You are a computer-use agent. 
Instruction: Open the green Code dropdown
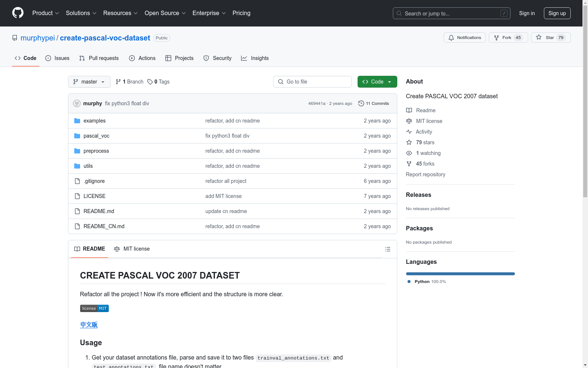pyautogui.click(x=377, y=82)
